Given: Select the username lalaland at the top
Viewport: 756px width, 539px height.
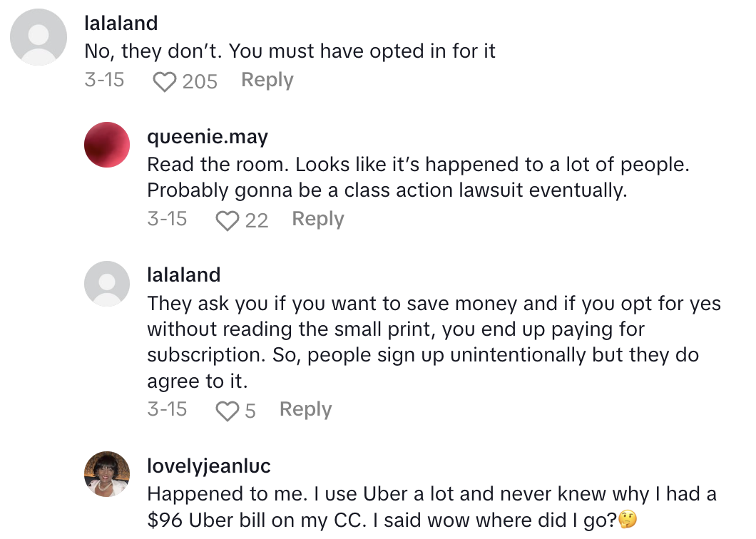Looking at the screenshot, I should click(x=121, y=23).
